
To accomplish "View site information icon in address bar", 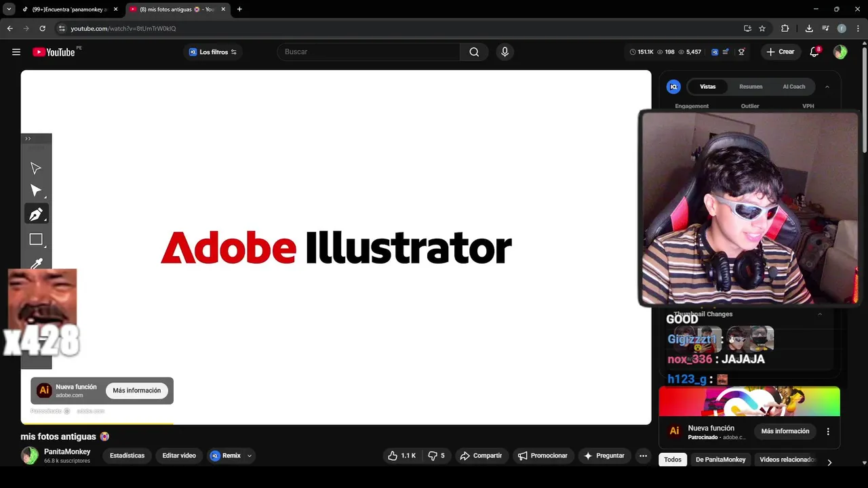I will tap(61, 28).
